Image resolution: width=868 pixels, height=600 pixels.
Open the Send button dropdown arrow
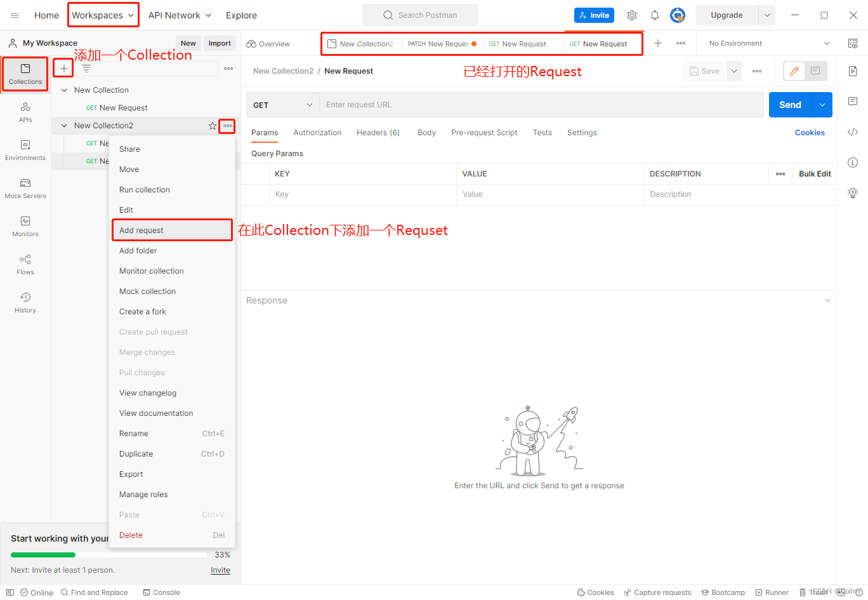pyautogui.click(x=822, y=105)
